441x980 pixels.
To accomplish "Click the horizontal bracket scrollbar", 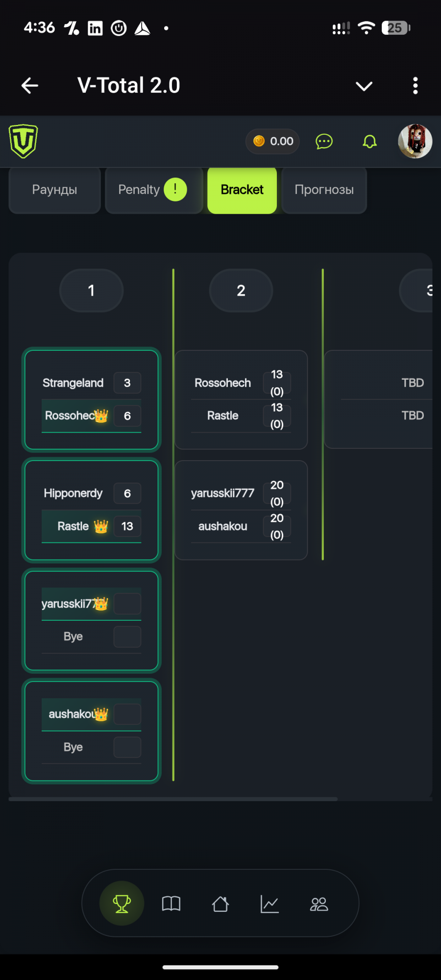I will pos(173,799).
